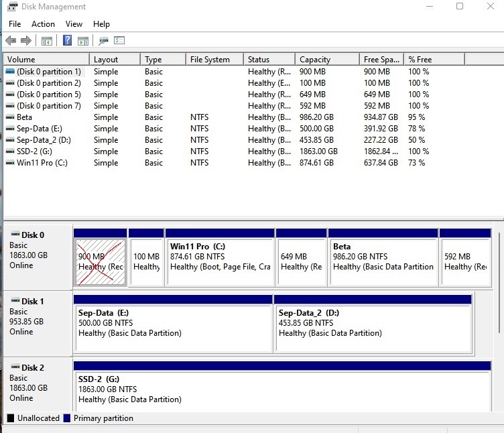
Task: Select the Sep-Data (E:) volume in the list
Action: point(39,129)
